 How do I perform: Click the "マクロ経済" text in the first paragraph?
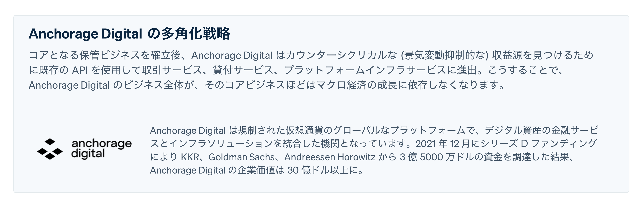point(341,85)
